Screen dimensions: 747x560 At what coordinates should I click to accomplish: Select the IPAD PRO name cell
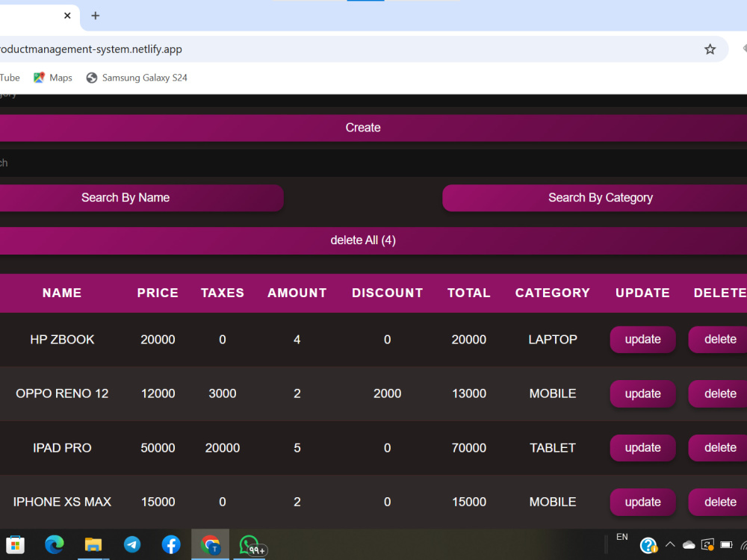click(x=62, y=448)
